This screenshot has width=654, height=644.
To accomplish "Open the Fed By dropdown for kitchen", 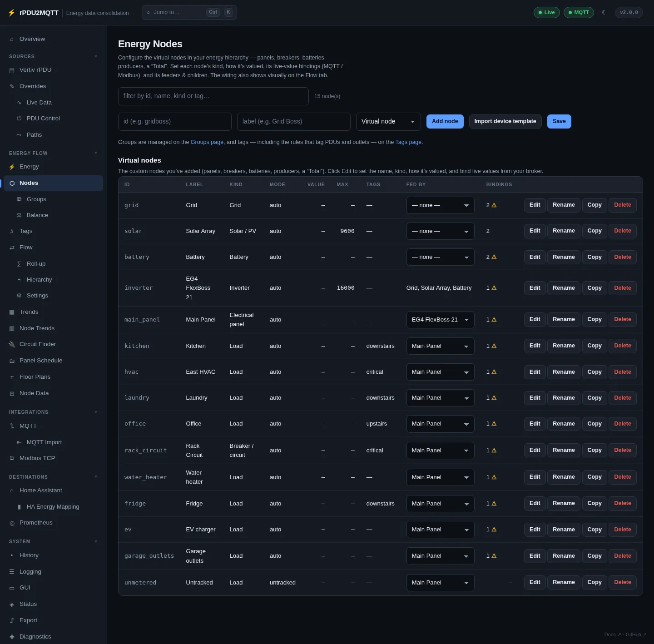I will (440, 346).
